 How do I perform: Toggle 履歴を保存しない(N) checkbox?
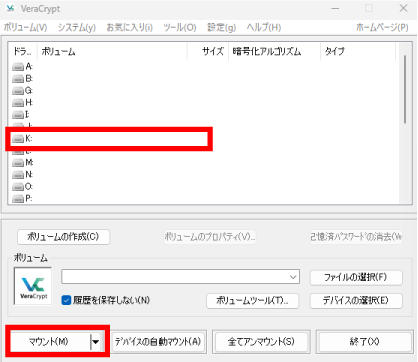click(66, 300)
